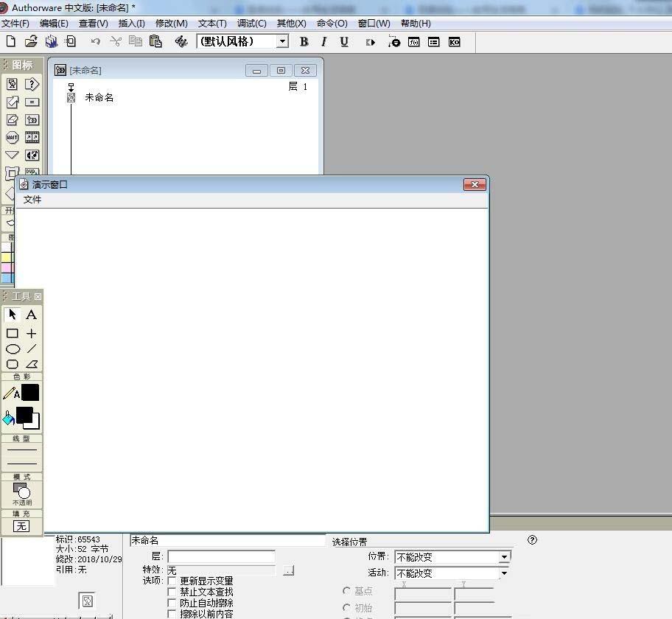Open the 插入(I) menu
Viewport: 672px width, 619px height.
click(131, 24)
